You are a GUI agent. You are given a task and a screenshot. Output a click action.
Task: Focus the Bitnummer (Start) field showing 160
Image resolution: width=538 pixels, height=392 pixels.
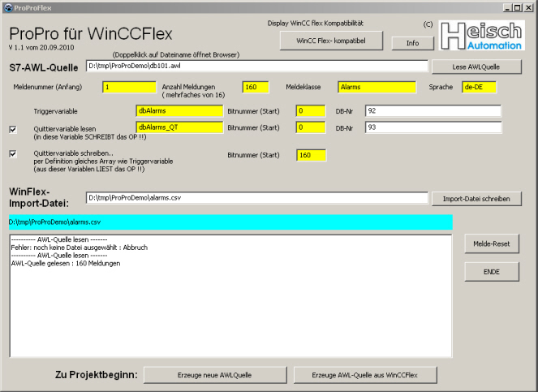(311, 155)
